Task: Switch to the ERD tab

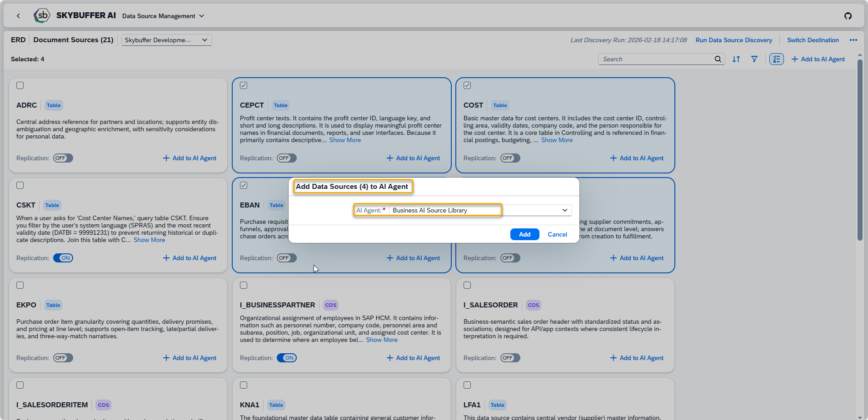Action: tap(18, 40)
